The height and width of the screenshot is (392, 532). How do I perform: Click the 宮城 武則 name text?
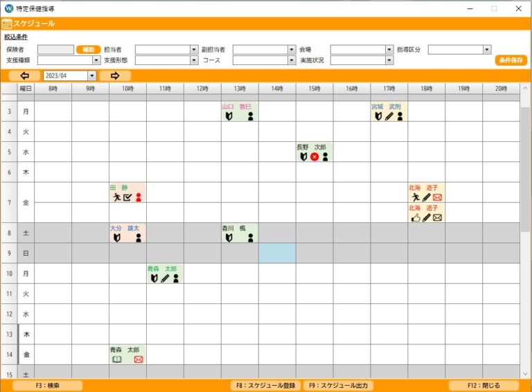click(386, 107)
